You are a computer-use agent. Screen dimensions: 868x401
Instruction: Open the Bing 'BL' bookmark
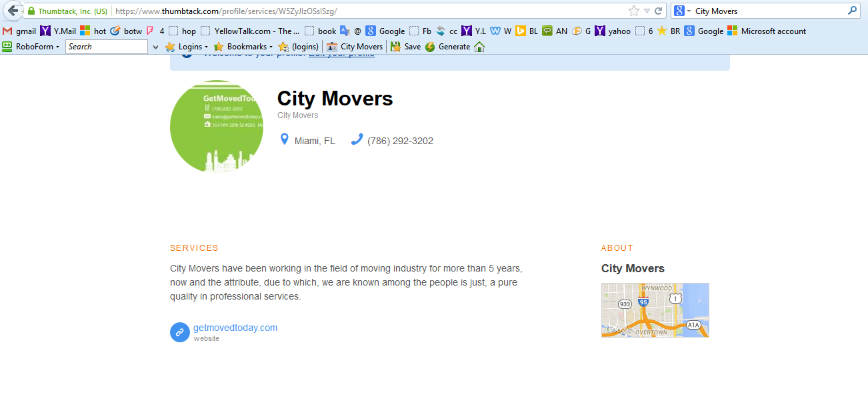coord(527,31)
